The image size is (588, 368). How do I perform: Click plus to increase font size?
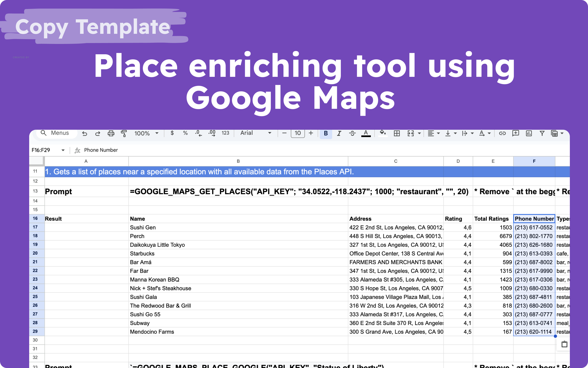click(x=311, y=133)
